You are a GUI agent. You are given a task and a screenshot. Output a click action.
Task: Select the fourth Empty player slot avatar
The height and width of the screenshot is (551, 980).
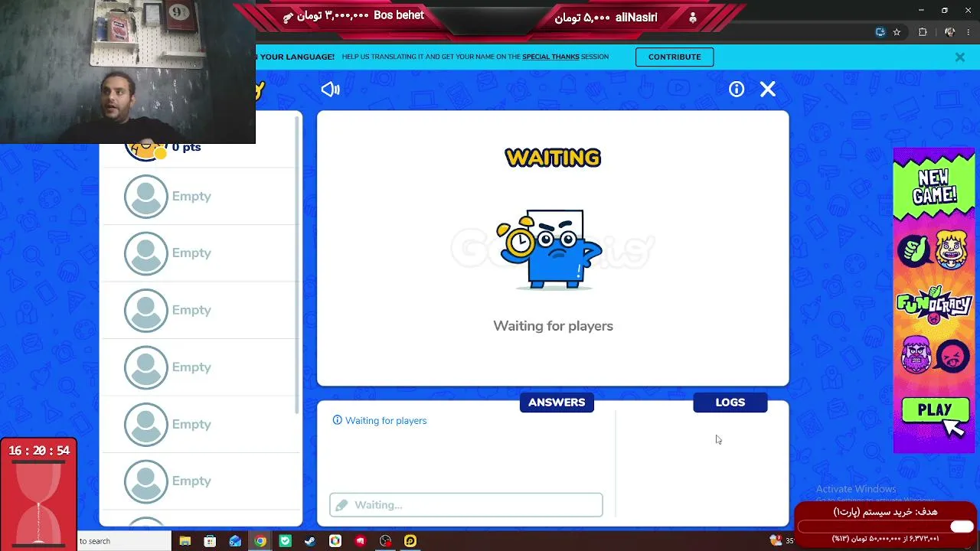tap(145, 367)
